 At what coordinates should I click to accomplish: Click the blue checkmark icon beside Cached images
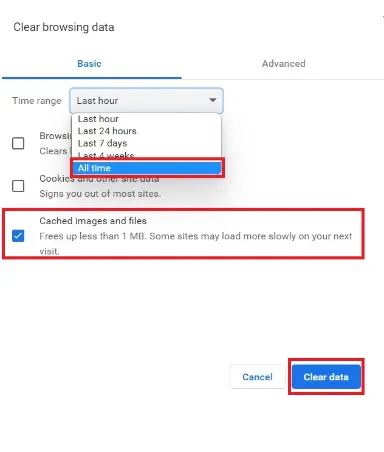[x=18, y=236]
